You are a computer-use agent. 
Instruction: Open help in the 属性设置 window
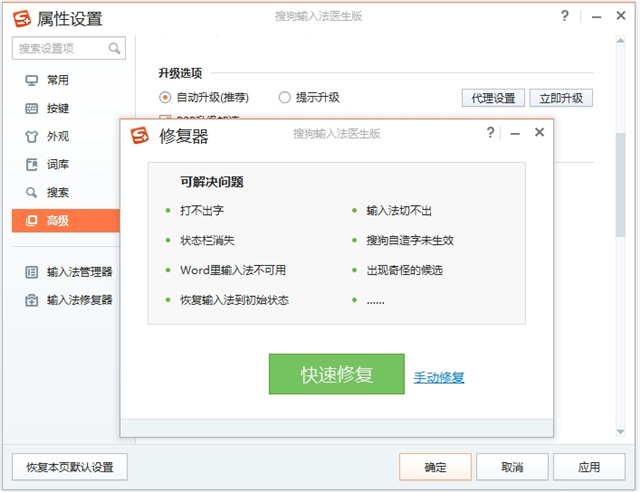(x=564, y=16)
